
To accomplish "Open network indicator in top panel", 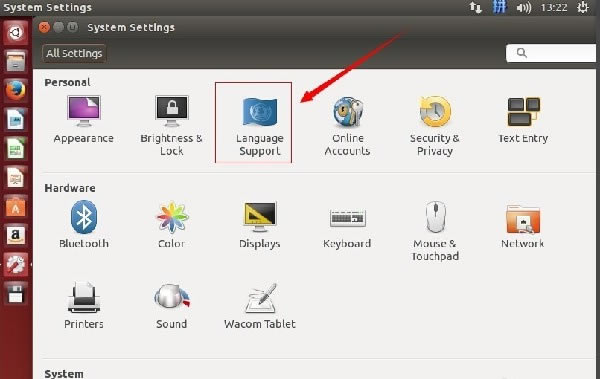I will 476,7.
